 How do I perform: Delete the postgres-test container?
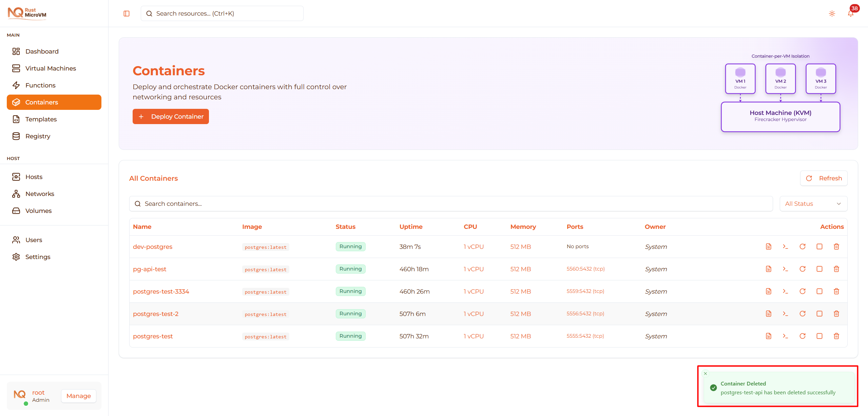(x=836, y=336)
